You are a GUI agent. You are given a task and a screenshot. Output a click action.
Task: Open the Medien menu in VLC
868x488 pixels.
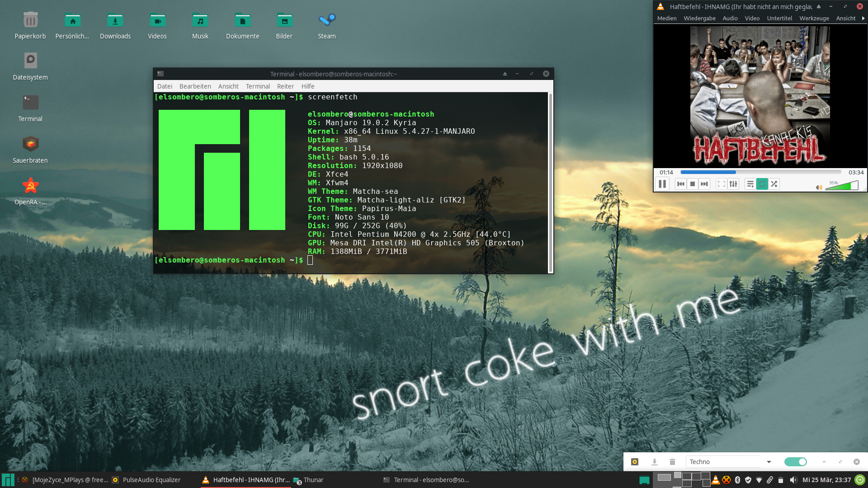tap(667, 18)
